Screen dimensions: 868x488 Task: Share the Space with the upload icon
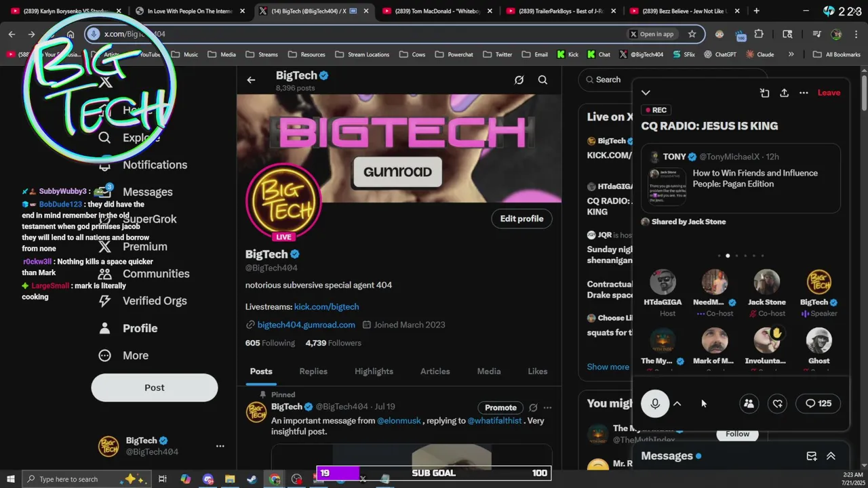pos(784,93)
